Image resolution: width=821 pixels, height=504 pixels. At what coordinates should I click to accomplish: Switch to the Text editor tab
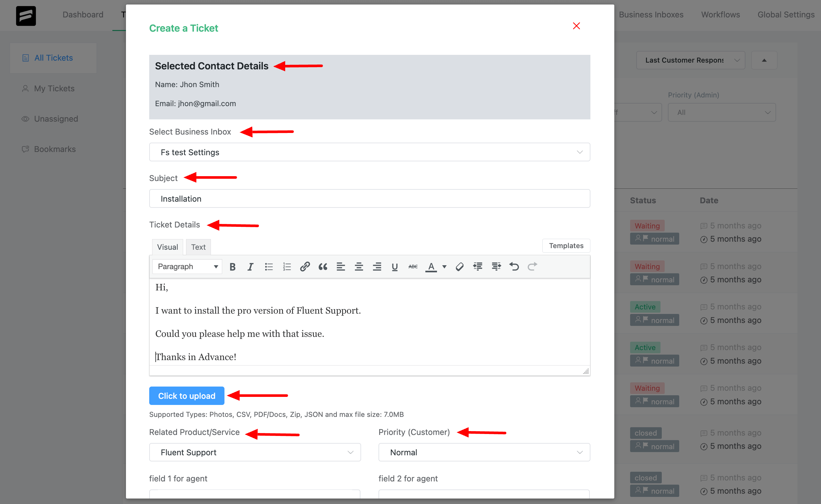pyautogui.click(x=198, y=246)
